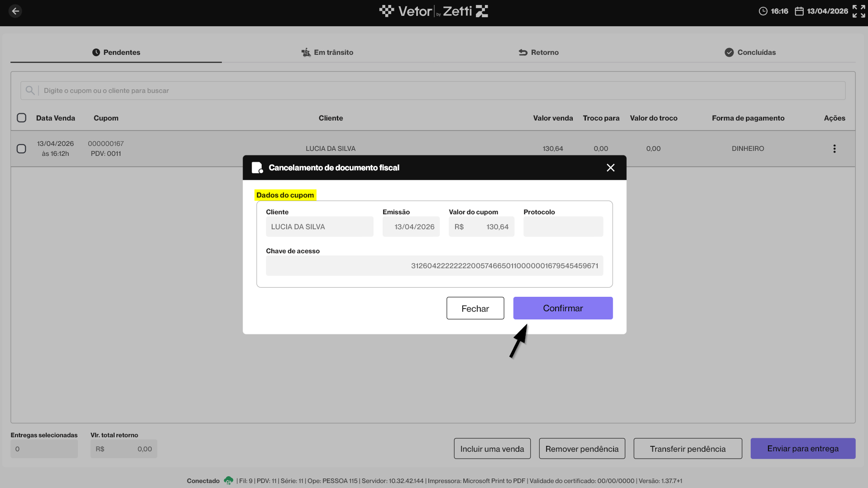
Task: Click the Chave de acesso field
Action: (x=434, y=266)
